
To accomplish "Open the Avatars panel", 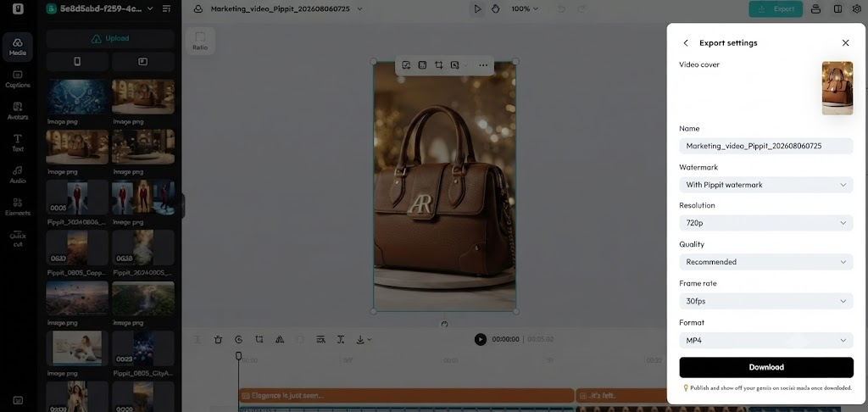I will click(x=18, y=111).
